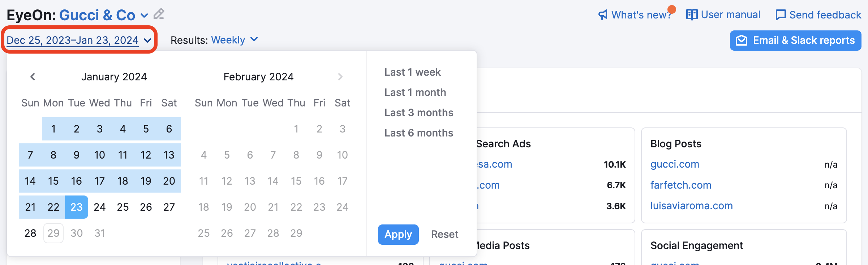Click the envelope icon in Email & Slack reports
The image size is (868, 265).
(742, 41)
